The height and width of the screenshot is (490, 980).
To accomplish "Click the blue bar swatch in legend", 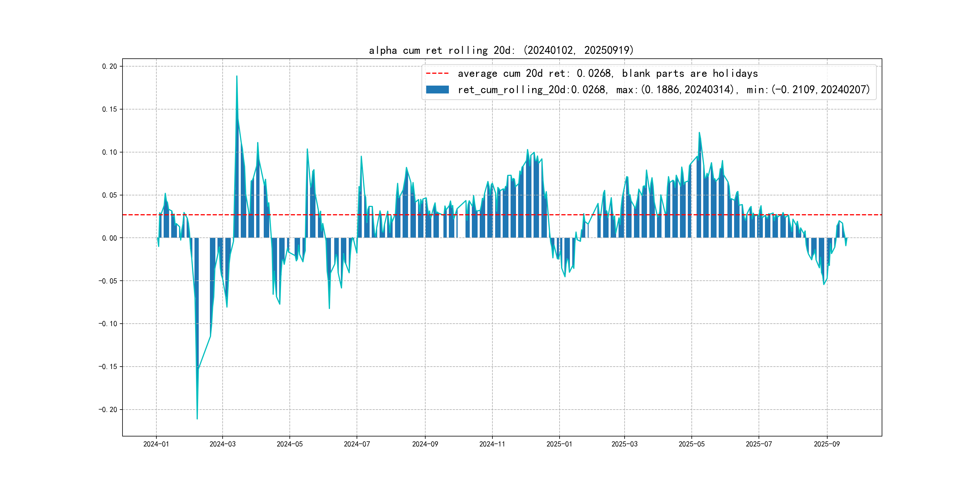I will tap(437, 90).
